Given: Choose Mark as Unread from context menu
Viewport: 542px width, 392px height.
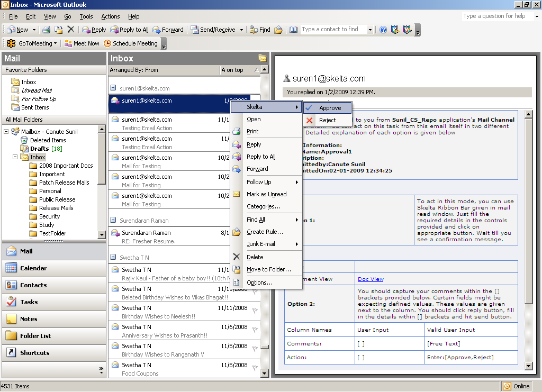Looking at the screenshot, I should (266, 194).
